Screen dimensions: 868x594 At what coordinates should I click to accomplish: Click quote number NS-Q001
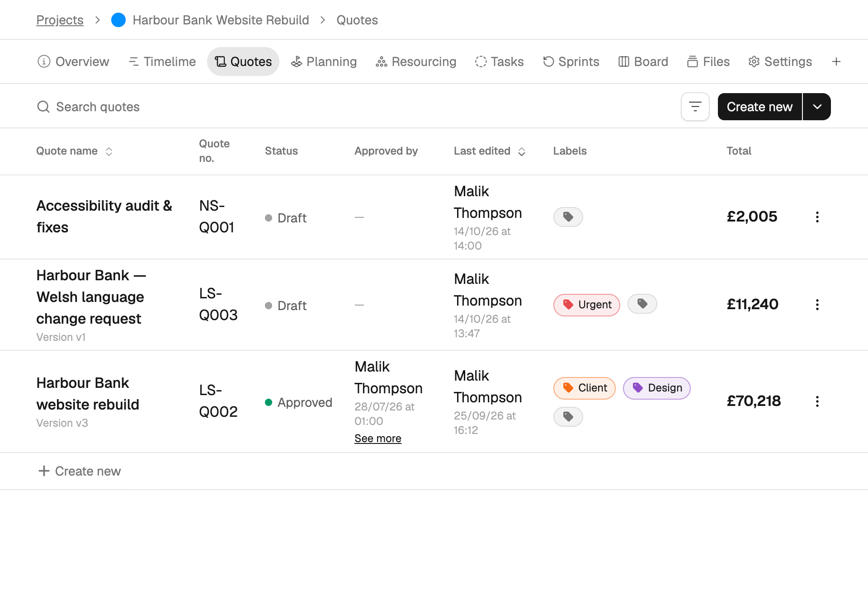pyautogui.click(x=217, y=217)
